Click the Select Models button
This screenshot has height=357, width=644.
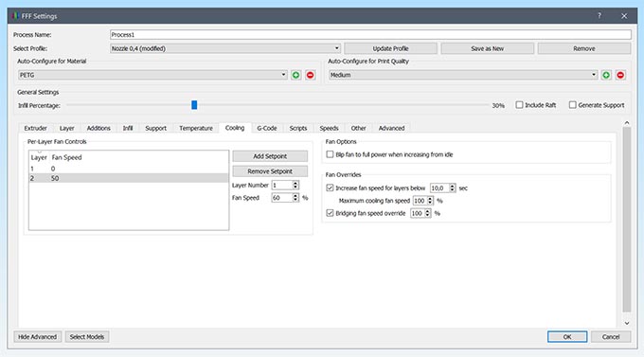pyautogui.click(x=87, y=337)
